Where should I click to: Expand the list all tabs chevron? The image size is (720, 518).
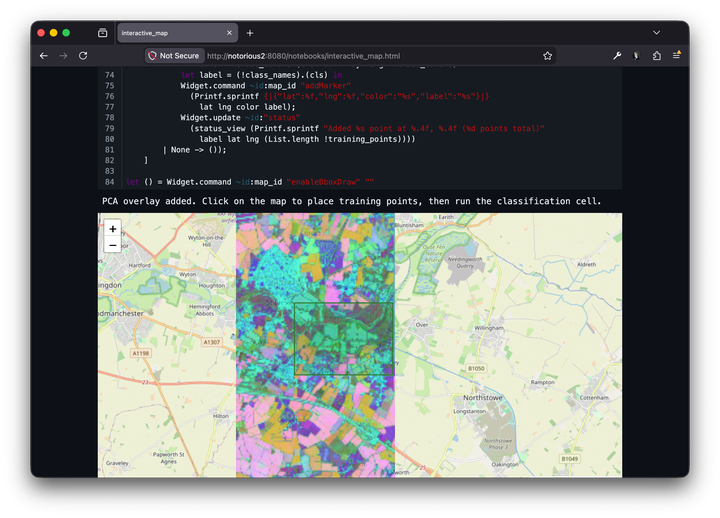(656, 33)
